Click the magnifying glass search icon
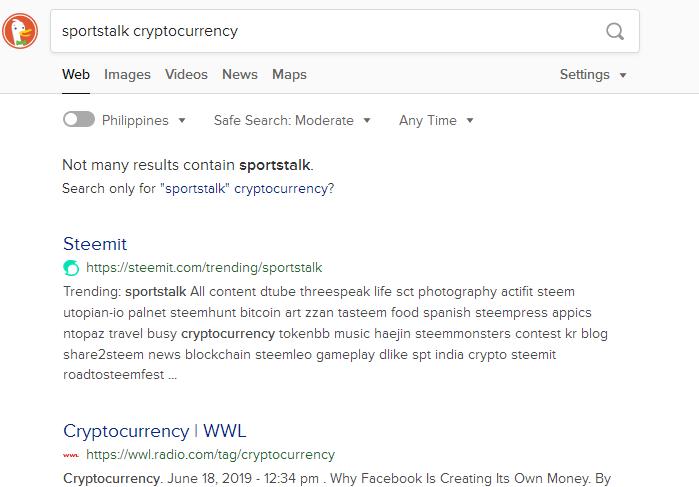699x487 pixels. tap(615, 32)
